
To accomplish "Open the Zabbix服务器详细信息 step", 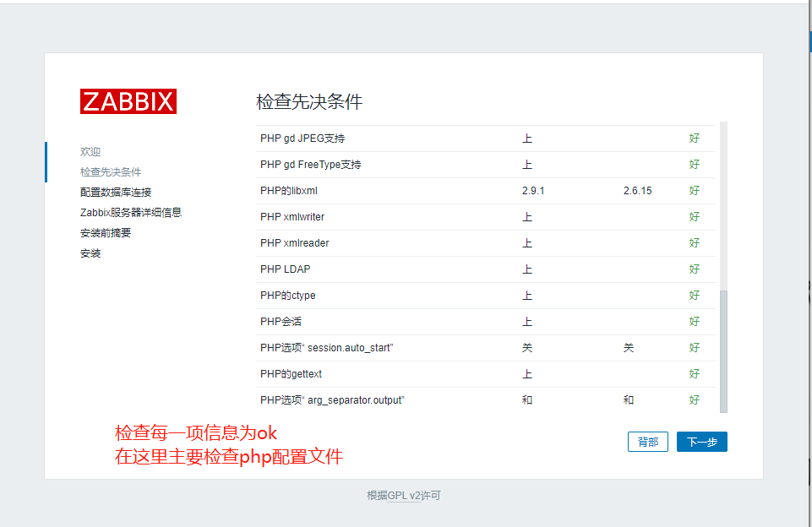I will 130,212.
